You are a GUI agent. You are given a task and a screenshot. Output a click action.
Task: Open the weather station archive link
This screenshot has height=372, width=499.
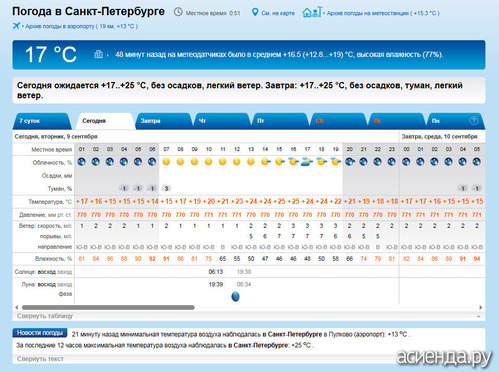(383, 13)
